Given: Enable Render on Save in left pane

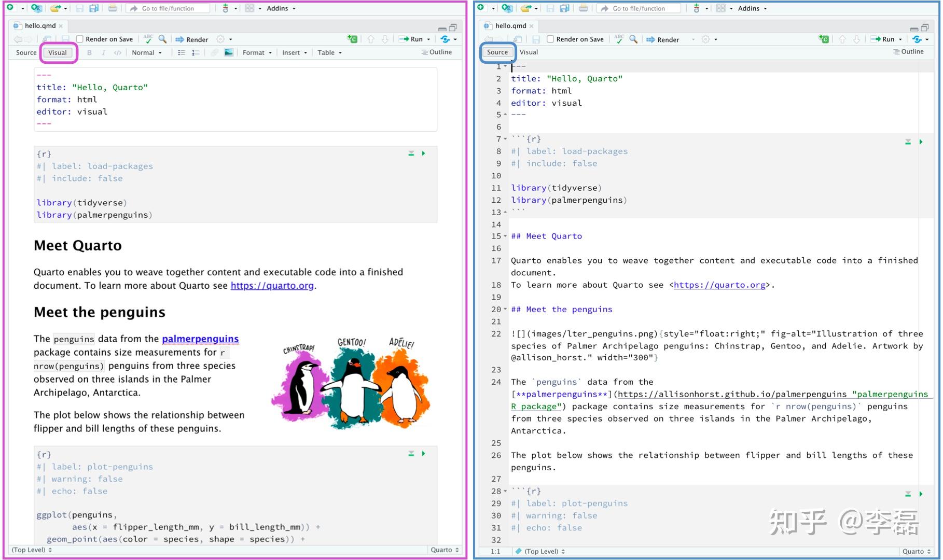Looking at the screenshot, I should point(80,39).
